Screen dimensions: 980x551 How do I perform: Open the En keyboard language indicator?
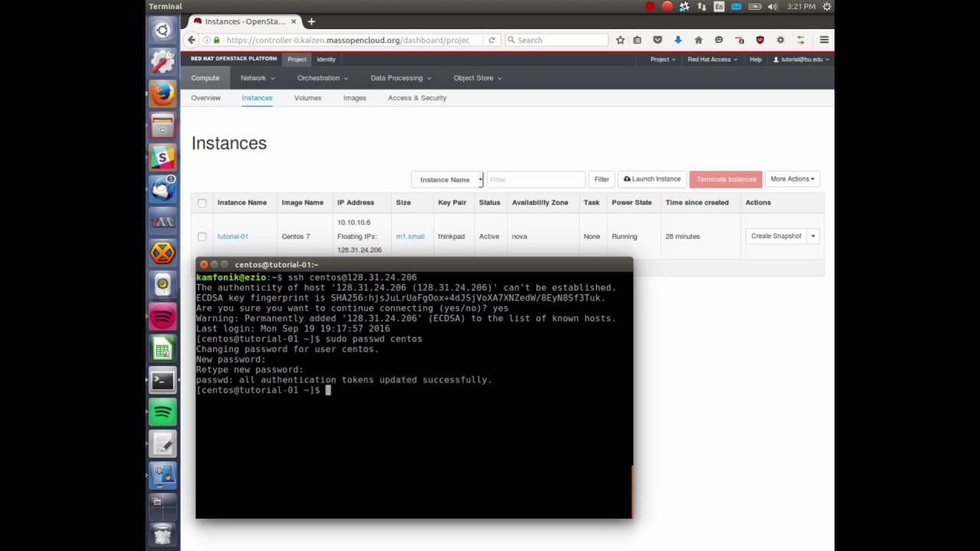(719, 6)
